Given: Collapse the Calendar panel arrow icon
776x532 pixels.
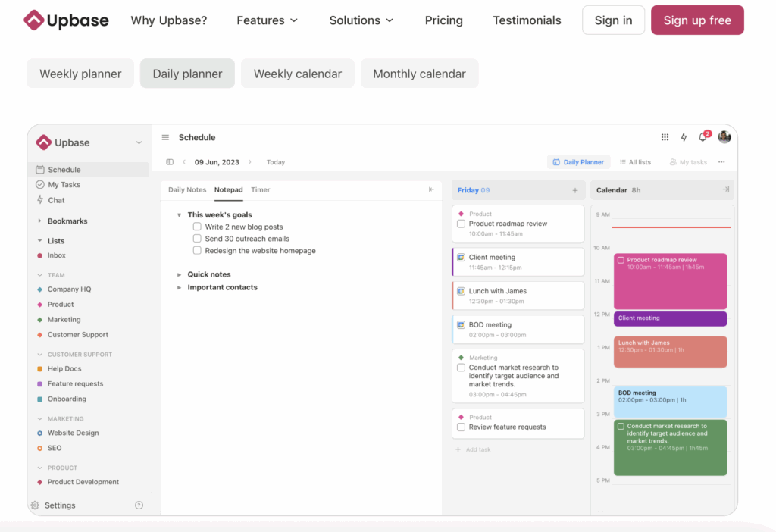Looking at the screenshot, I should (x=725, y=189).
